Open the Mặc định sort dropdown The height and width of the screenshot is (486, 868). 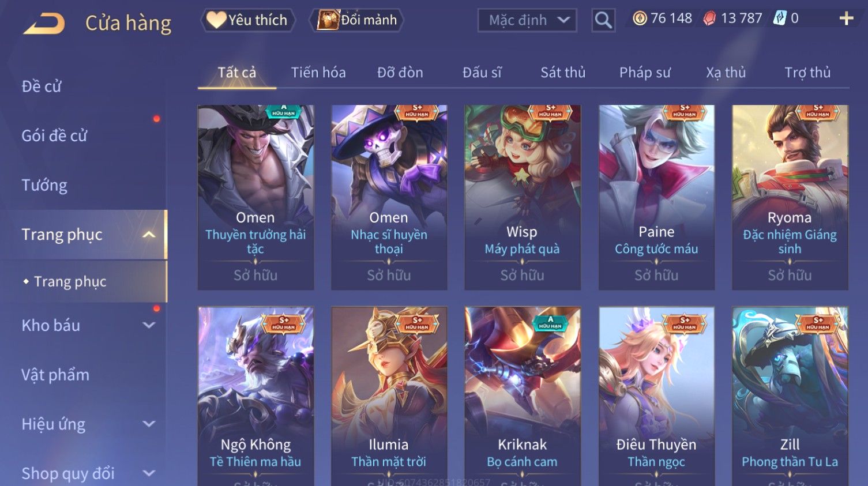click(527, 21)
